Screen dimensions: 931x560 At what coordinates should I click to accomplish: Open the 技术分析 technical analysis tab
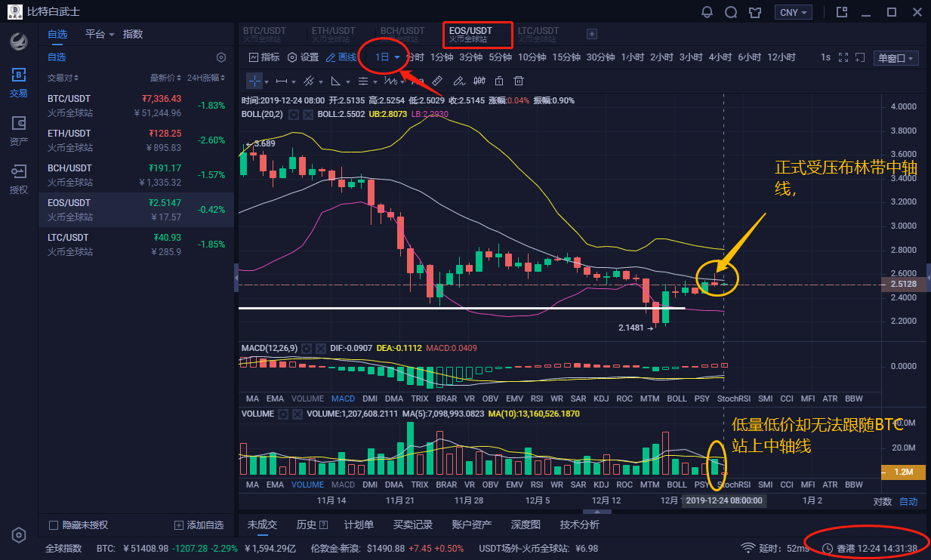[x=579, y=525]
